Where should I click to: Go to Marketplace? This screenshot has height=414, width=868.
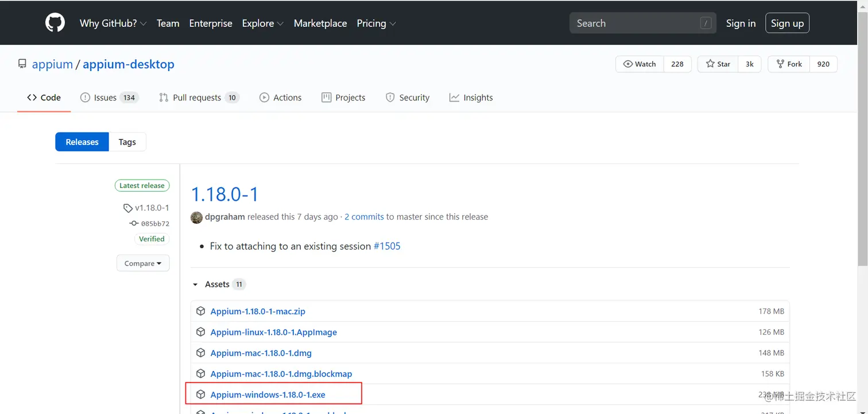point(320,24)
